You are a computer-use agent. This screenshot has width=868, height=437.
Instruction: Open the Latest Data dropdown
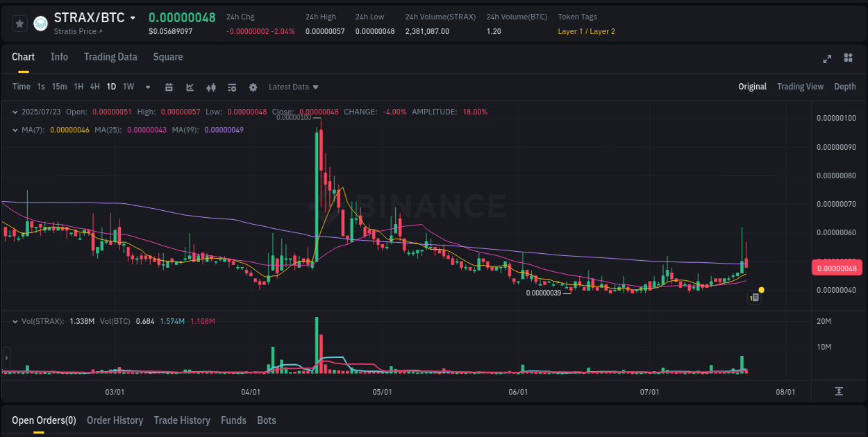(293, 87)
